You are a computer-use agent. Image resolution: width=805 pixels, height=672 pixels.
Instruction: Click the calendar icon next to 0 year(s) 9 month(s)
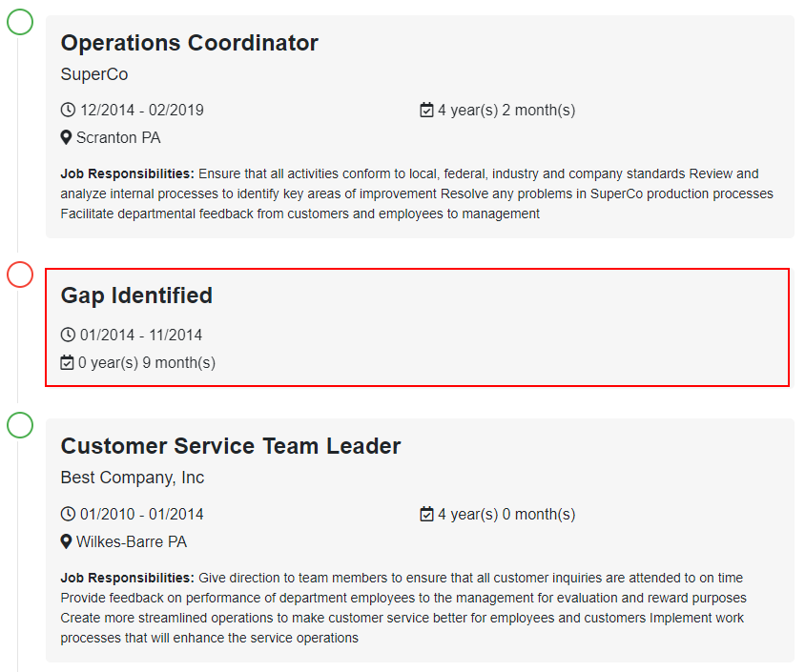coord(68,362)
